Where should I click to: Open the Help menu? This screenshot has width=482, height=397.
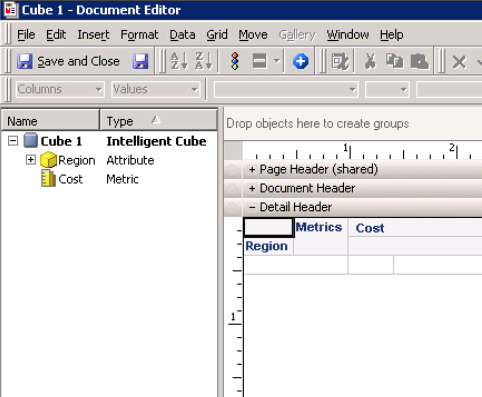(x=392, y=35)
